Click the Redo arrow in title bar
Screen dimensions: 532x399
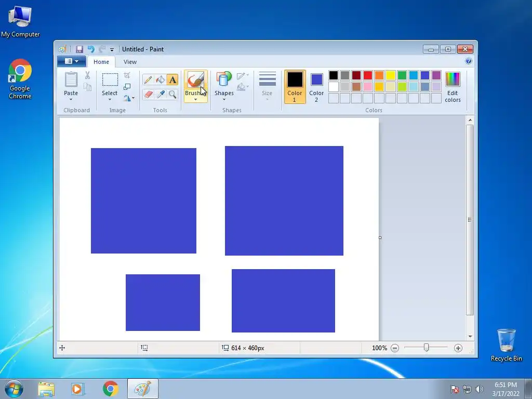(x=102, y=49)
